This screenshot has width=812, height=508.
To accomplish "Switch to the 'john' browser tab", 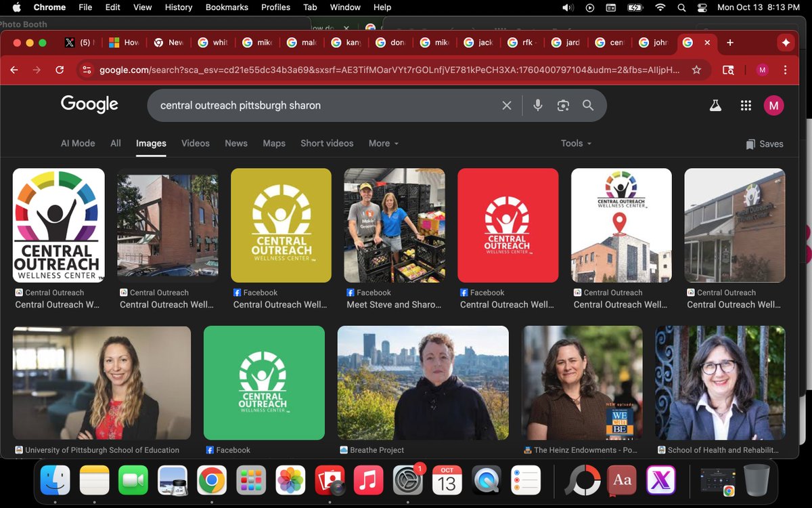I will coord(654,43).
